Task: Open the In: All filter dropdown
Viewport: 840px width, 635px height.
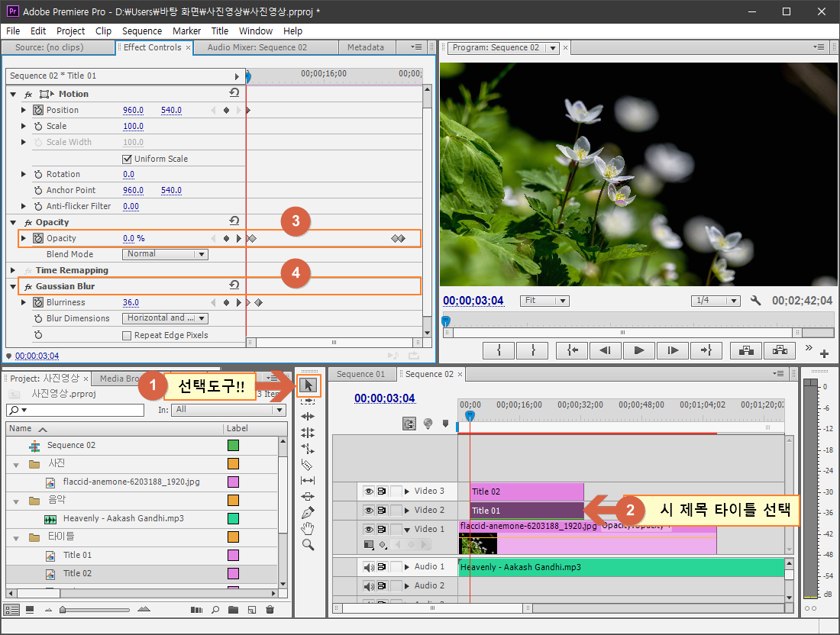Action: coord(228,410)
